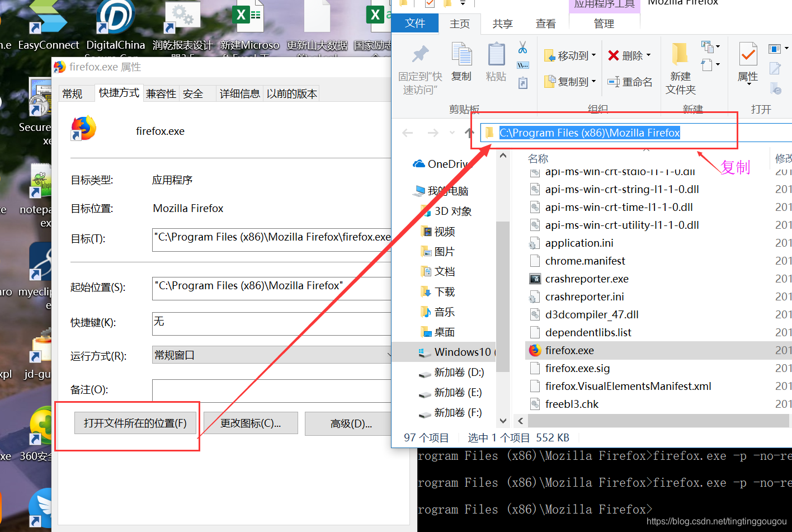
Task: Click file list horizontal scroll left arrow
Action: point(521,421)
